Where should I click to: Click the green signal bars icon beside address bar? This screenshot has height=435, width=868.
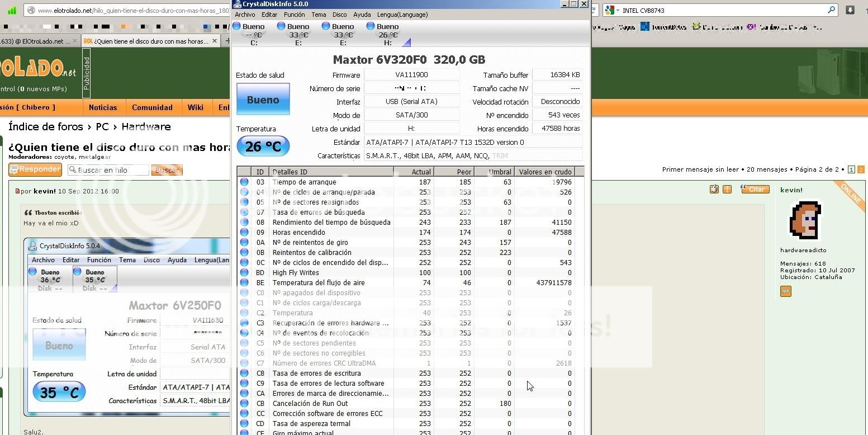click(12, 11)
